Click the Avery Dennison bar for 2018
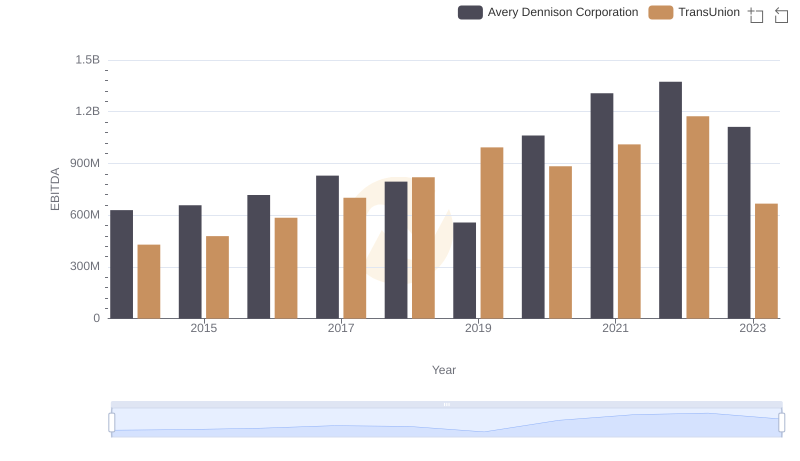This screenshot has height=461, width=800. tap(396, 250)
